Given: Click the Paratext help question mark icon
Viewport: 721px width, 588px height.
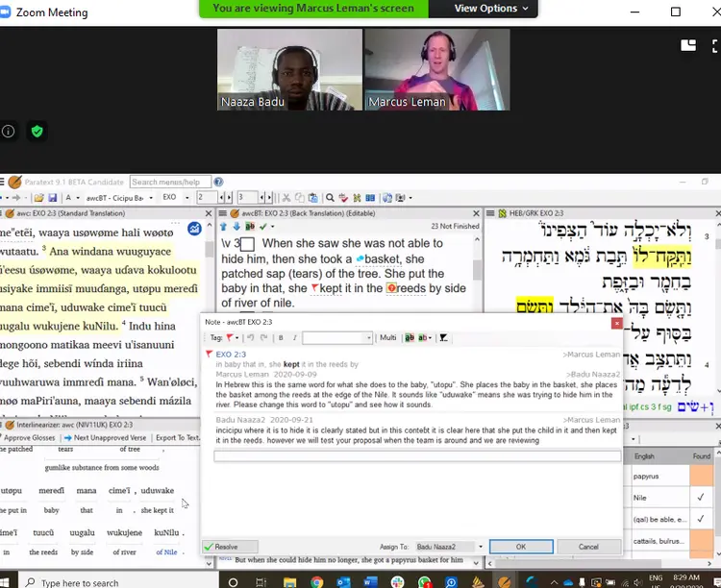Looking at the screenshot, I should (218, 182).
